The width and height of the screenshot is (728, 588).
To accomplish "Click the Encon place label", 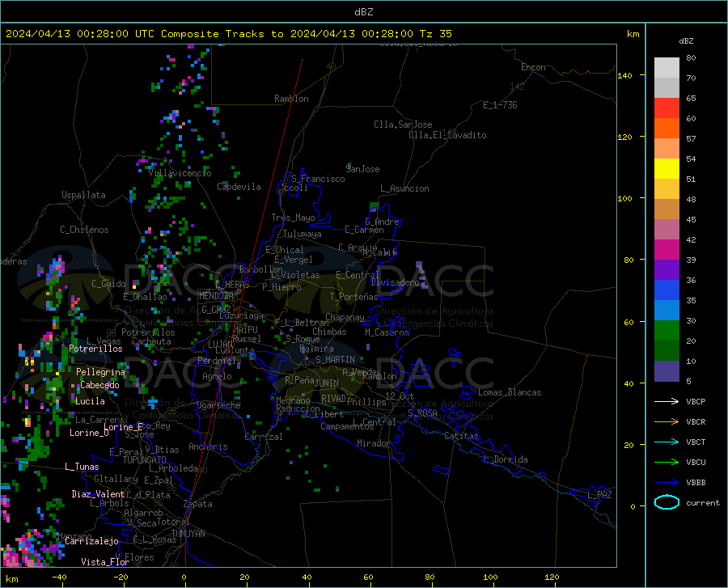I will click(533, 67).
